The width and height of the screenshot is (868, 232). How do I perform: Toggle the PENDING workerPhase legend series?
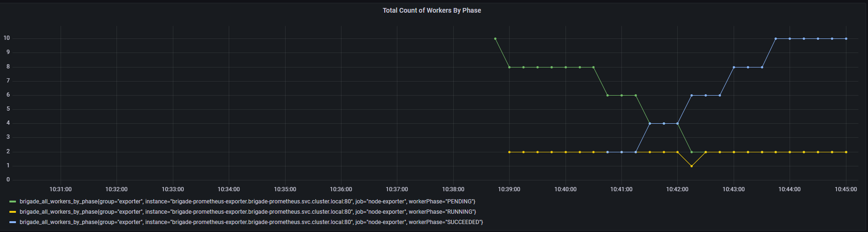248,202
